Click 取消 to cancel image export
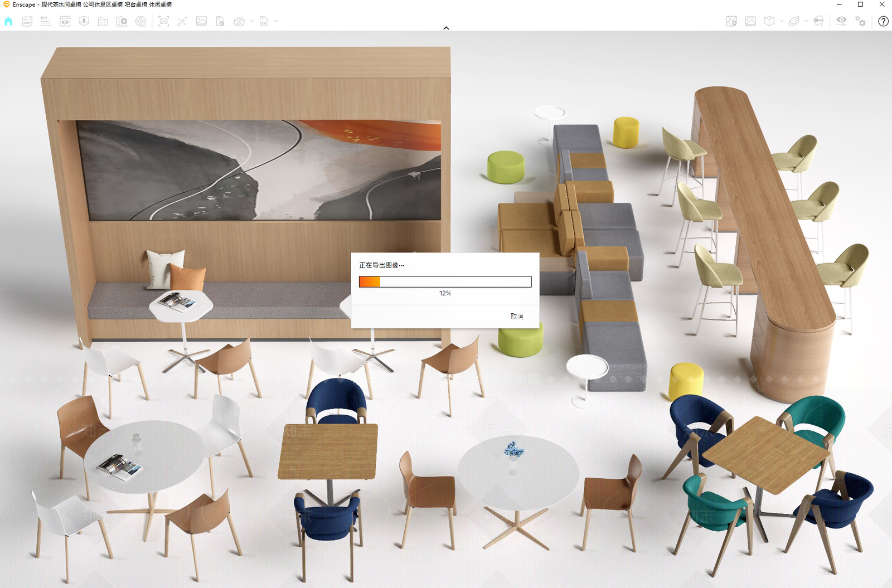Viewport: 892px width, 588px height. click(x=517, y=316)
